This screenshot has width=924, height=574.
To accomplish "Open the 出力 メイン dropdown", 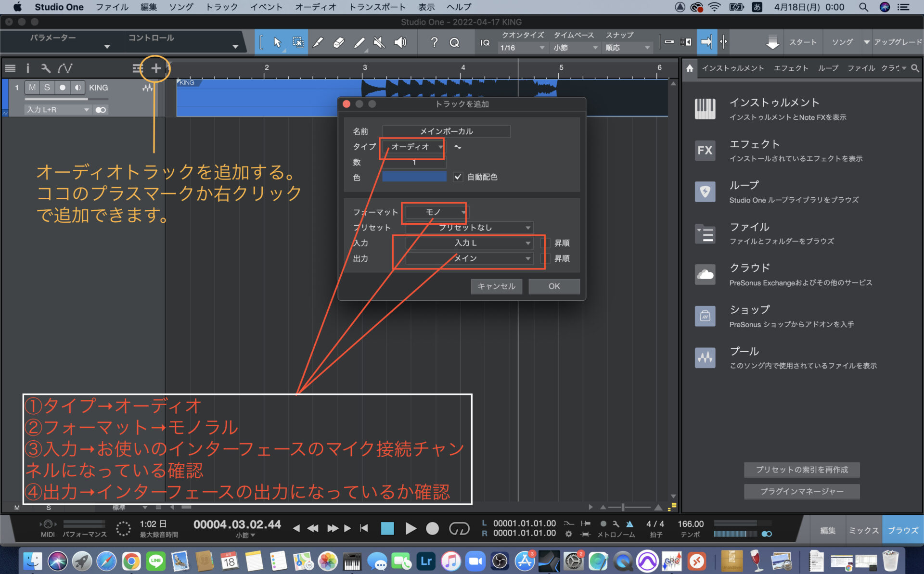I will point(469,258).
